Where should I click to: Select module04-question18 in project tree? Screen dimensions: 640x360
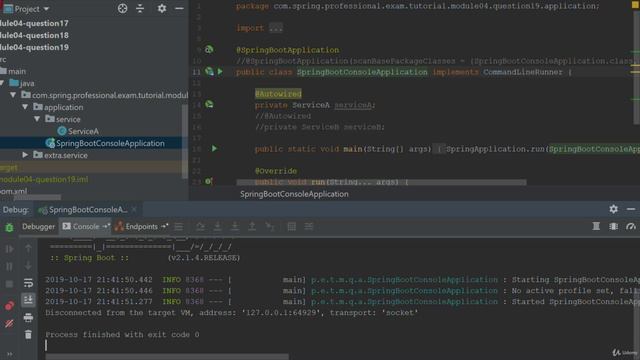[34, 35]
